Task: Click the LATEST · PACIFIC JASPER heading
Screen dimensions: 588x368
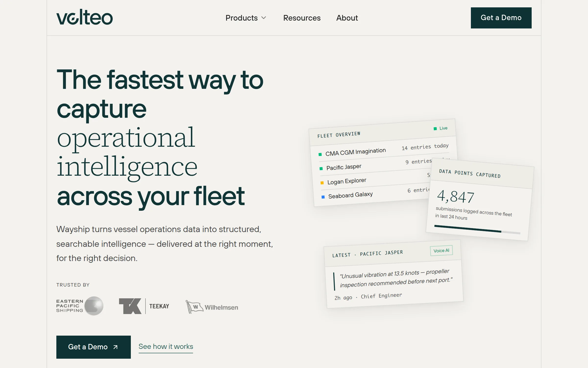Action: [367, 254]
